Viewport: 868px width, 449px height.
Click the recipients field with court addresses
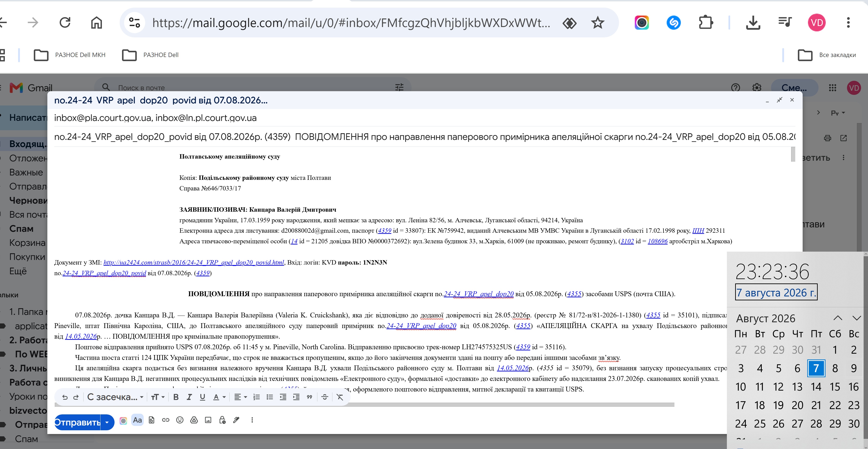coord(425,118)
